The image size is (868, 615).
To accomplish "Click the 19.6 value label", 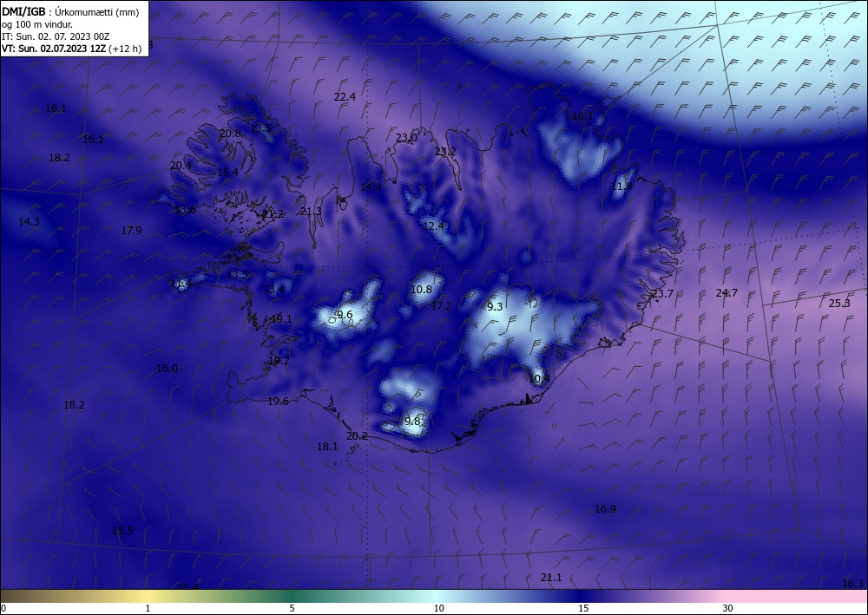I will click(x=278, y=402).
